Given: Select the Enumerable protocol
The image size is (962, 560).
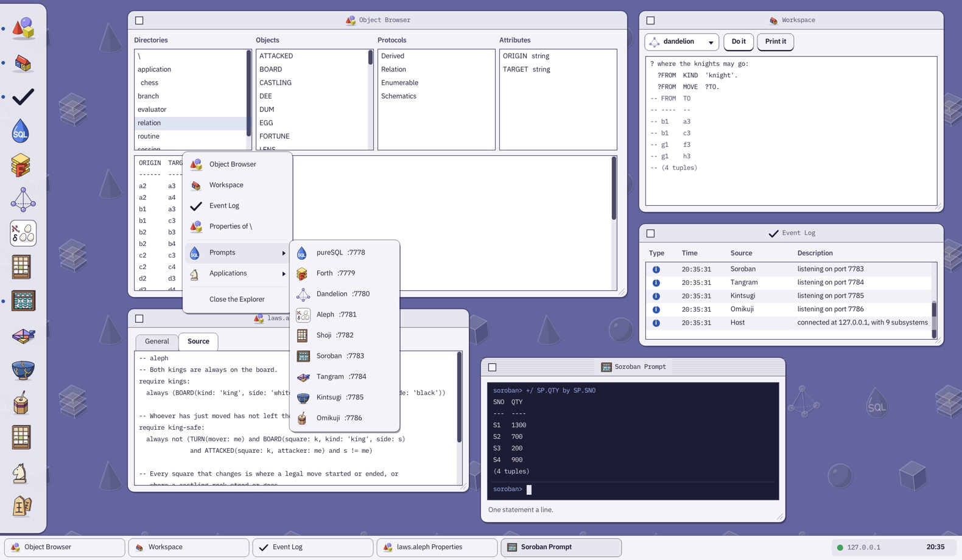Looking at the screenshot, I should [436, 83].
